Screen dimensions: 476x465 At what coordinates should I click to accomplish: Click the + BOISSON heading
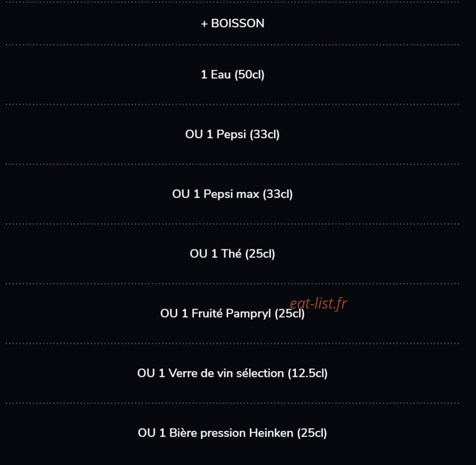coord(232,24)
